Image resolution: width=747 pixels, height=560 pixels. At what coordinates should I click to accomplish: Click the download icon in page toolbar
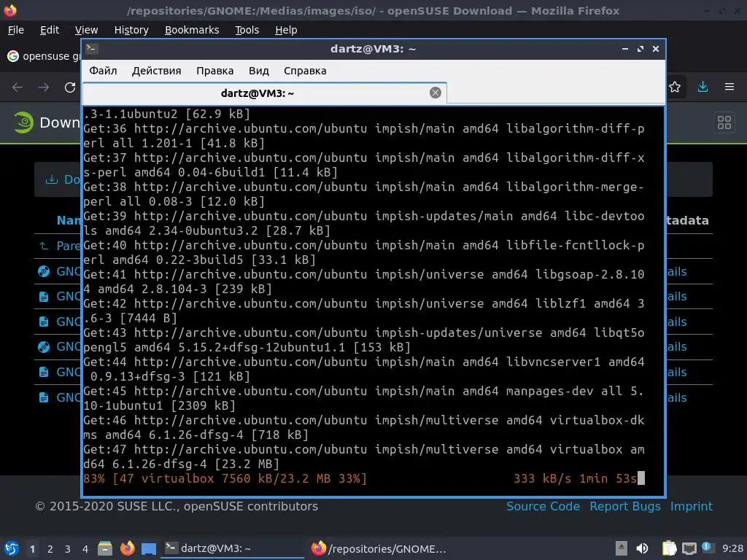point(52,179)
